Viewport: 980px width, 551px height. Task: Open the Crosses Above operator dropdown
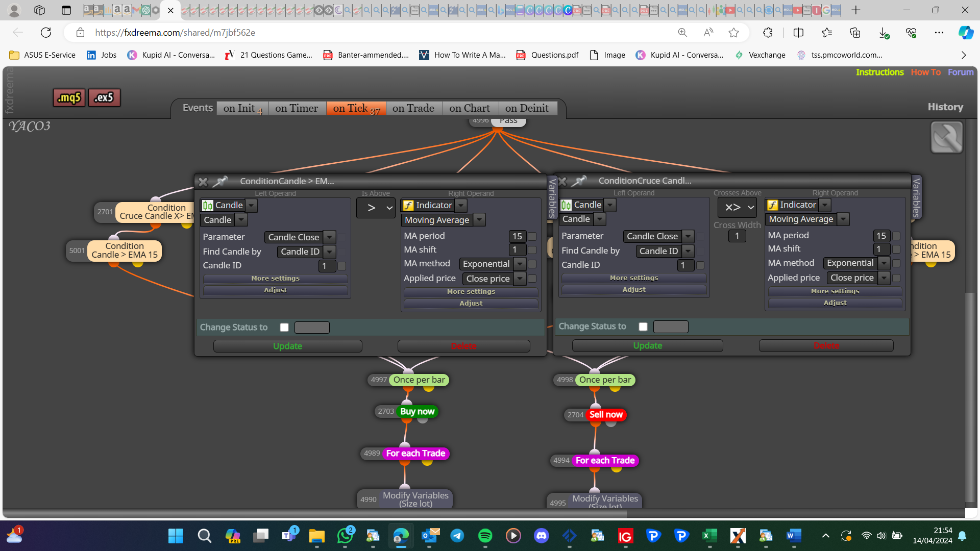(x=737, y=207)
